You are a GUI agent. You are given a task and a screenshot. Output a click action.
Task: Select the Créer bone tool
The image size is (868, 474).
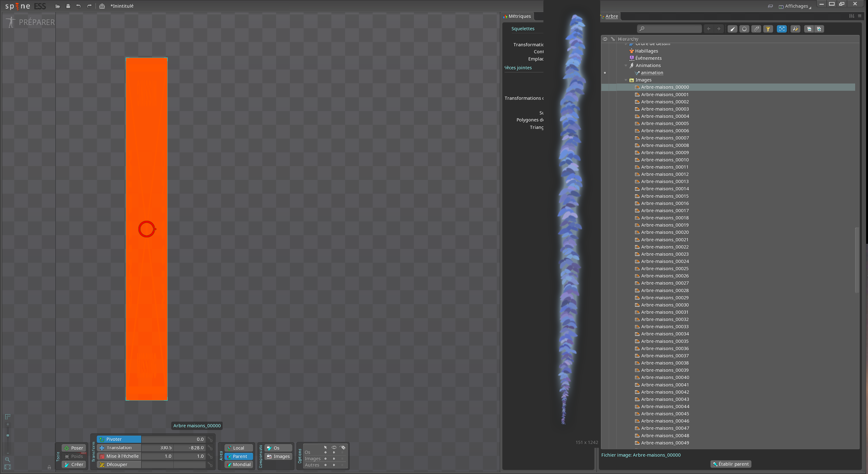(x=74, y=464)
